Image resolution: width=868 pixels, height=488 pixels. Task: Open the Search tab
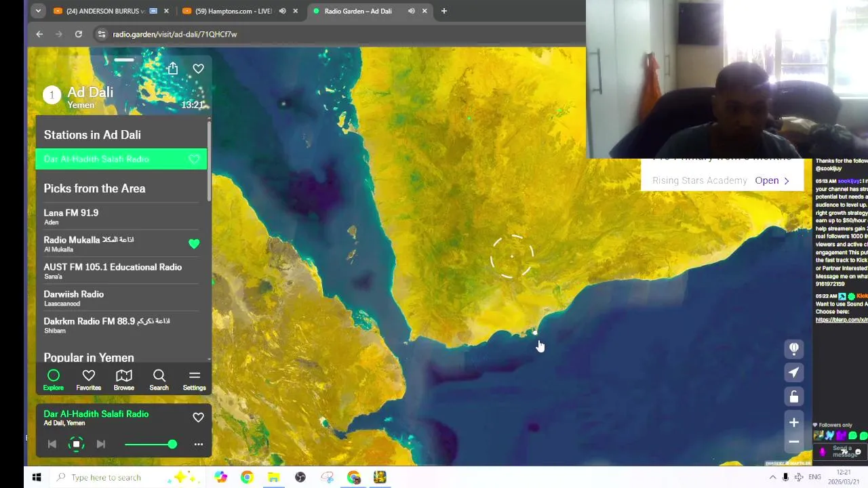click(159, 380)
